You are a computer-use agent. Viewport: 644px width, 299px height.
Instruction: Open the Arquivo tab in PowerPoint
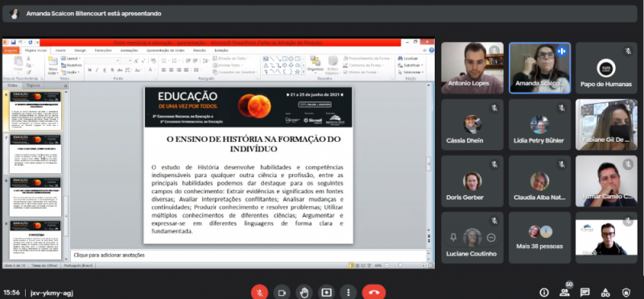tap(10, 50)
